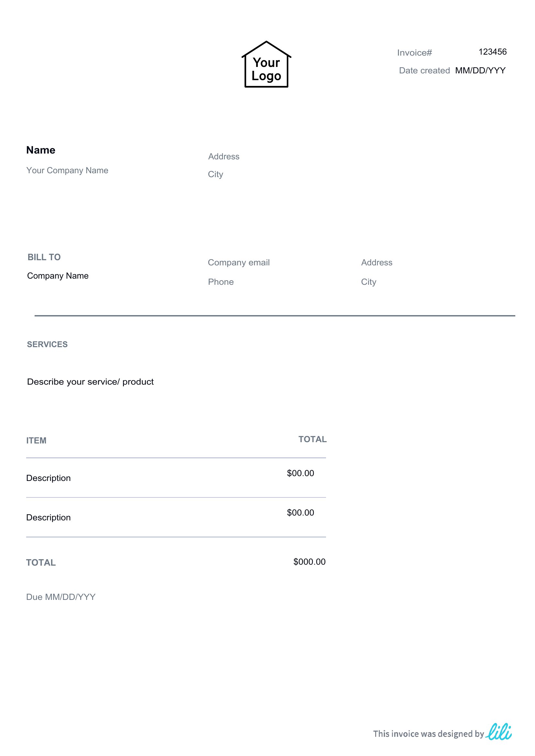
Task: Click the SERVICES section heading
Action: 47,345
